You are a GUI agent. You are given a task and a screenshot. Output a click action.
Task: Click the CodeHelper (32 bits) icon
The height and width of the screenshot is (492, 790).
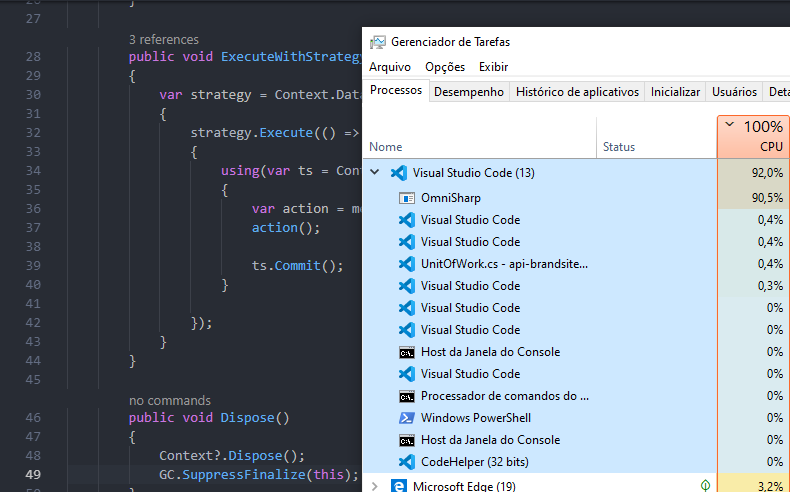click(407, 462)
